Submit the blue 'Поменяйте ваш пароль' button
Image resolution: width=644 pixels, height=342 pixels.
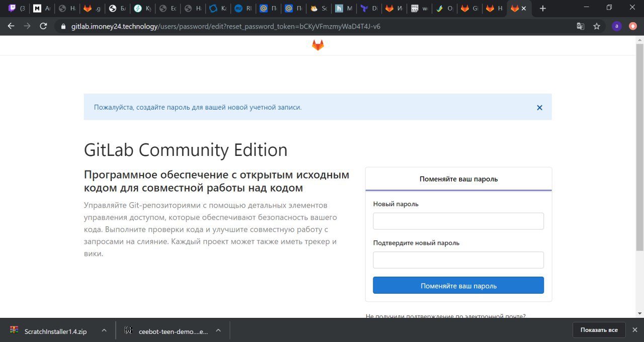458,285
